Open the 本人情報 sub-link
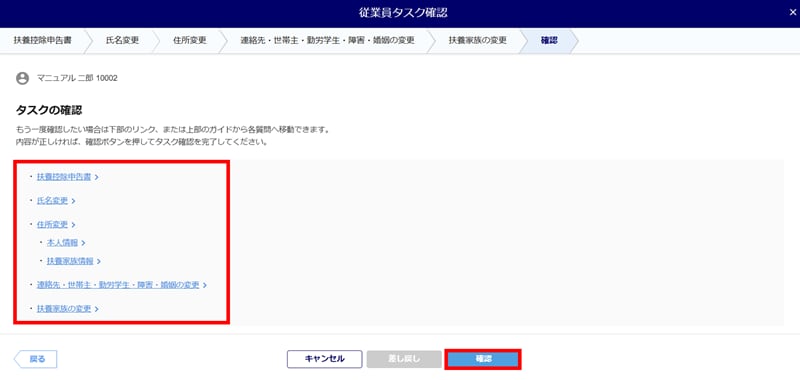Viewport: 800px width, 380px height. [x=62, y=243]
